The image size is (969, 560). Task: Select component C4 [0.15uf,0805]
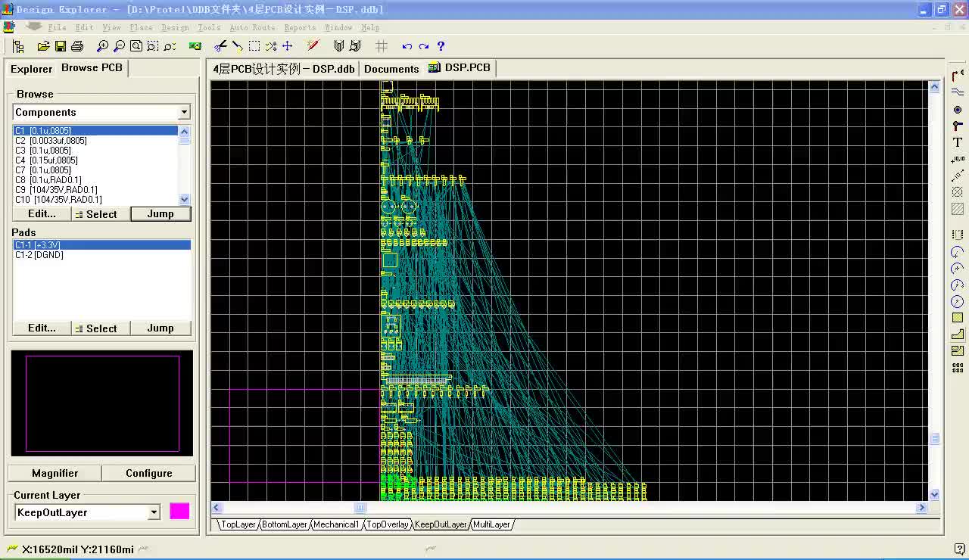(95, 160)
